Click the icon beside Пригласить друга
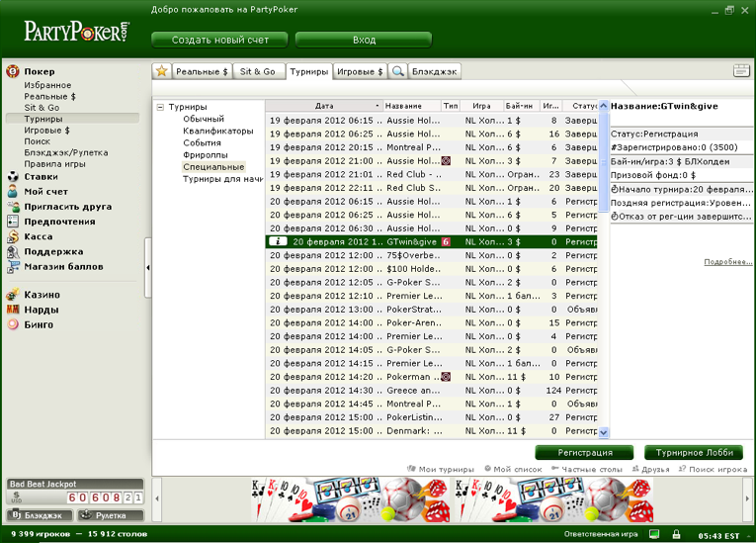This screenshot has height=543, width=756. tap(13, 207)
